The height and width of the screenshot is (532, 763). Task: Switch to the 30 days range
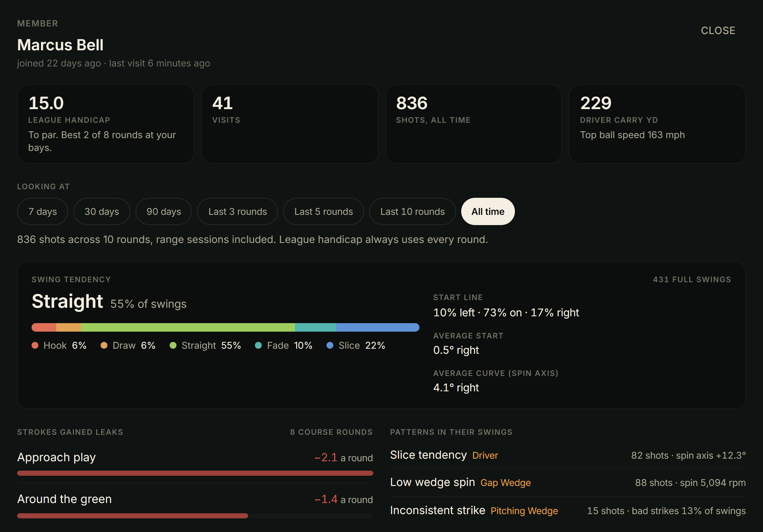pos(102,211)
